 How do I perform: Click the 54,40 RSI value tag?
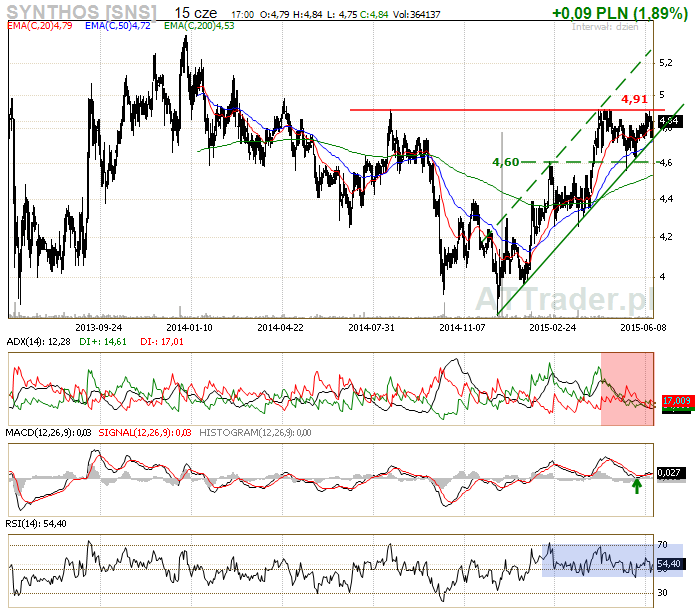click(669, 564)
